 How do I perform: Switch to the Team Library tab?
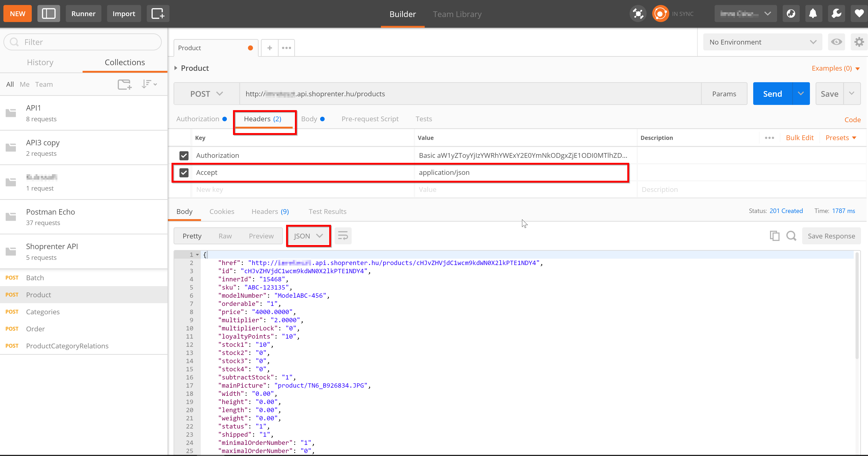(457, 14)
